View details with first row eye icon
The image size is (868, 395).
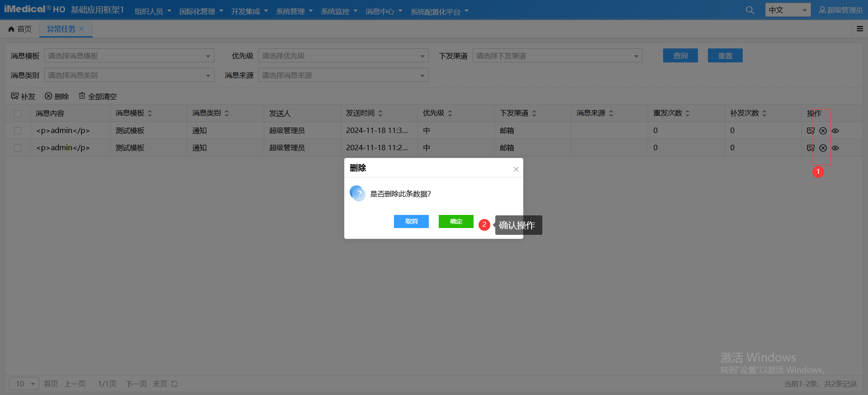coord(835,131)
